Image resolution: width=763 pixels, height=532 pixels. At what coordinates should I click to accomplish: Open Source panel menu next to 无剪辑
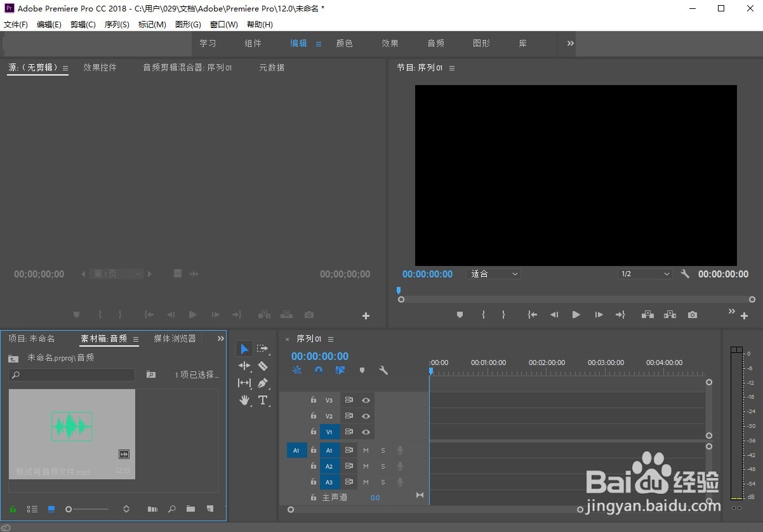(x=65, y=68)
